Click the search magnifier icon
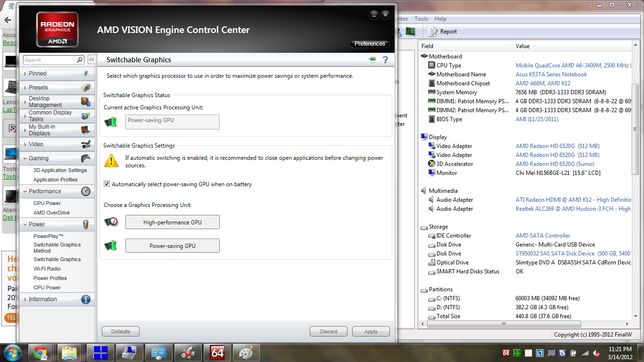Image resolution: width=644 pixels, height=362 pixels. (x=80, y=60)
